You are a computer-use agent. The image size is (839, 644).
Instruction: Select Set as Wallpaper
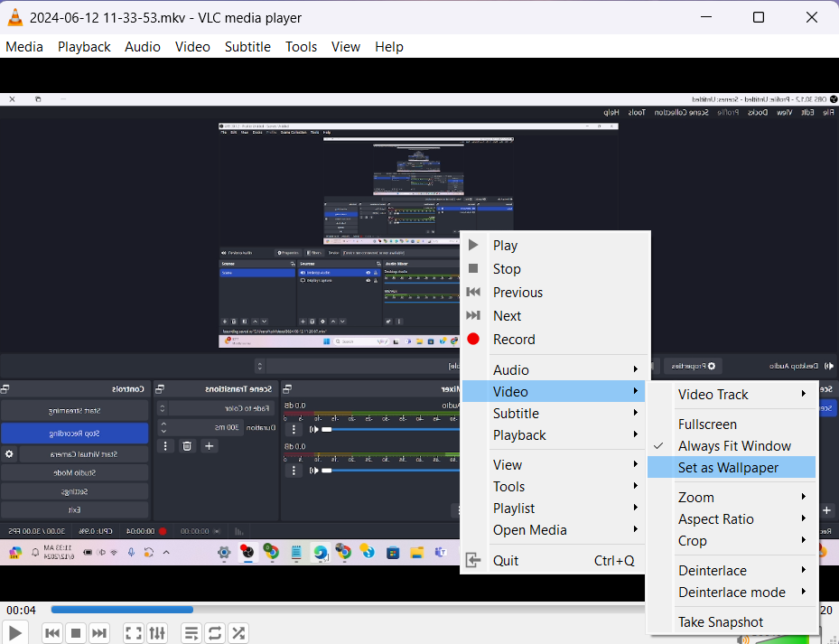tap(728, 468)
